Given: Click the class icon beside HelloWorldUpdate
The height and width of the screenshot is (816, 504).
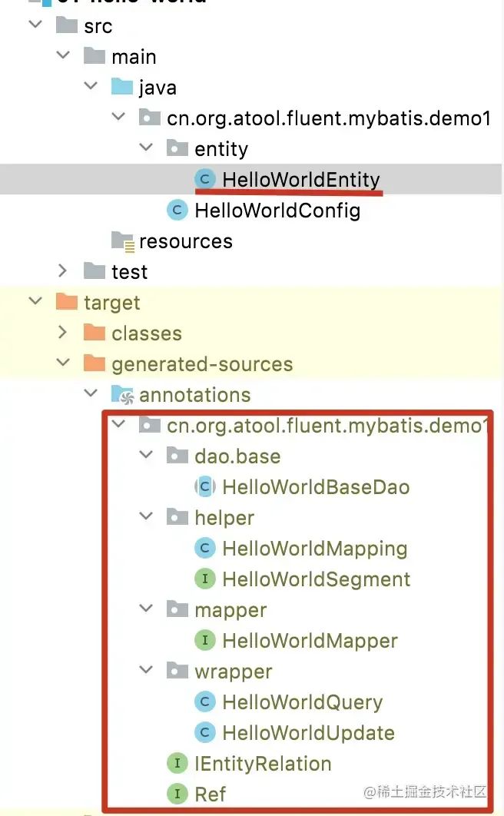Looking at the screenshot, I should pos(204,732).
